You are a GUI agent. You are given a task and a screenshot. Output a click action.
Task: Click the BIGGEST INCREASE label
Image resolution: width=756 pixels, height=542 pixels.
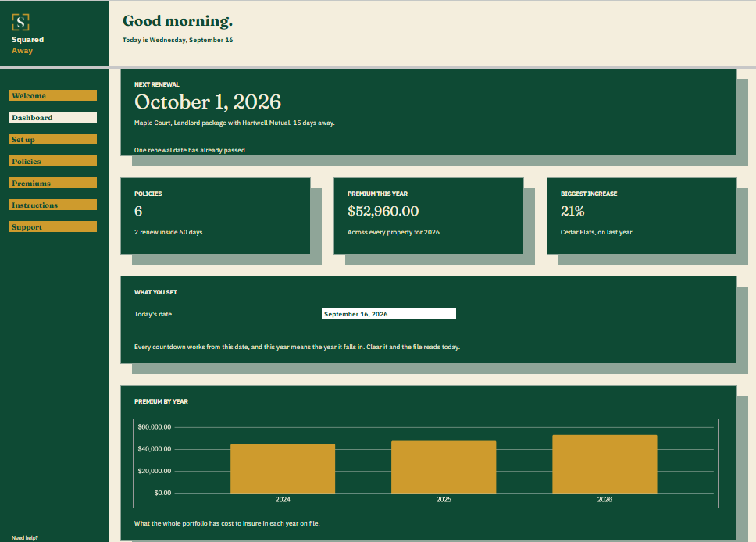click(x=589, y=194)
